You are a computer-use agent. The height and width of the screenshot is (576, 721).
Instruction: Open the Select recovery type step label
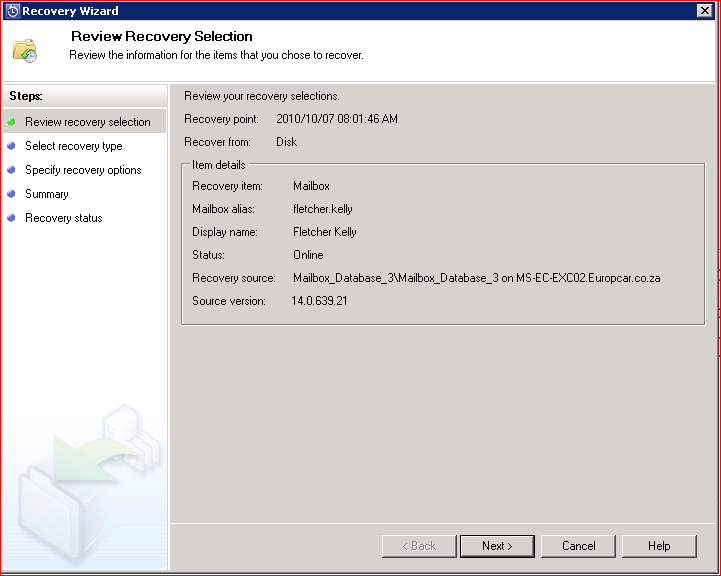point(74,146)
